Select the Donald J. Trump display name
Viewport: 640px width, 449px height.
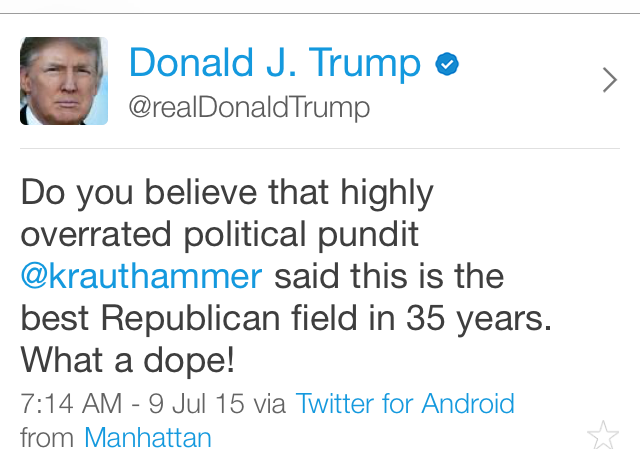[275, 64]
